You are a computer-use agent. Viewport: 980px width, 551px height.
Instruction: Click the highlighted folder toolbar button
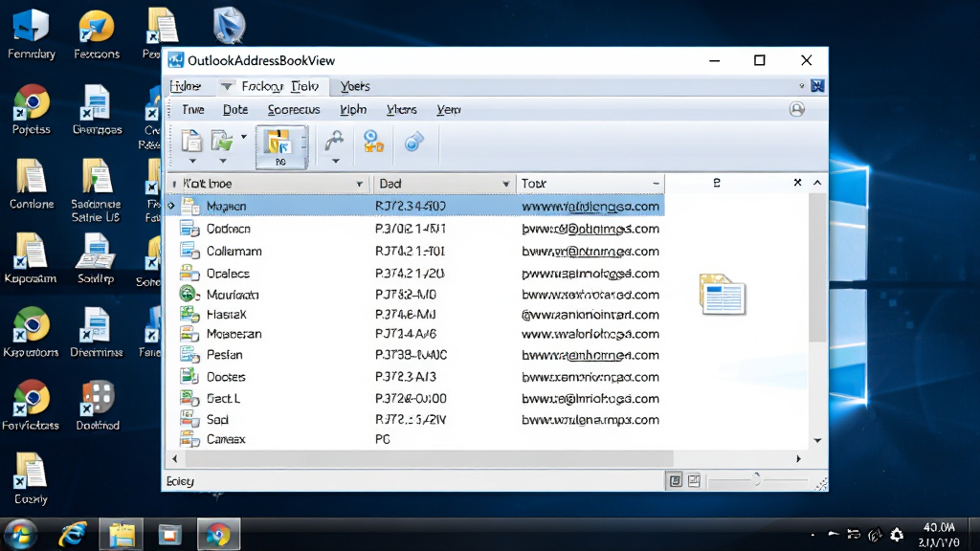click(281, 146)
